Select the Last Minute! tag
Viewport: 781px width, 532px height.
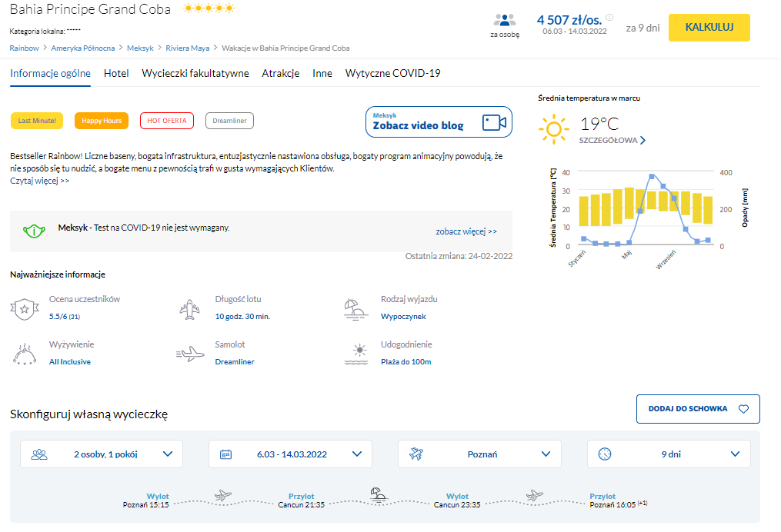click(37, 121)
